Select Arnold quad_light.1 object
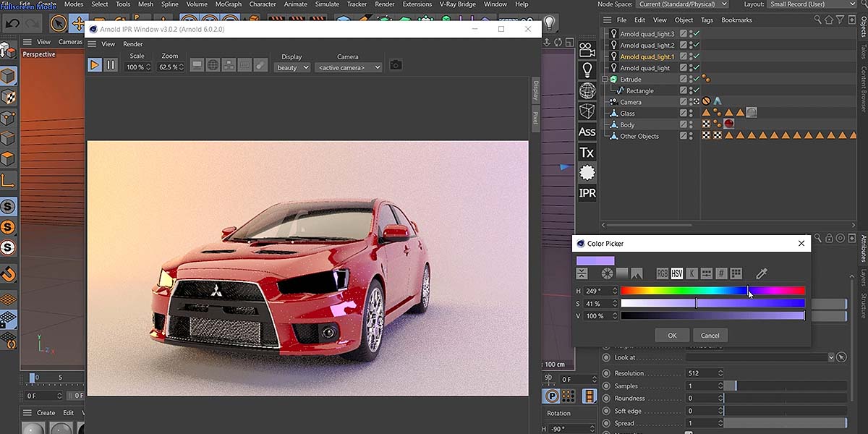This screenshot has width=868, height=434. coord(647,56)
